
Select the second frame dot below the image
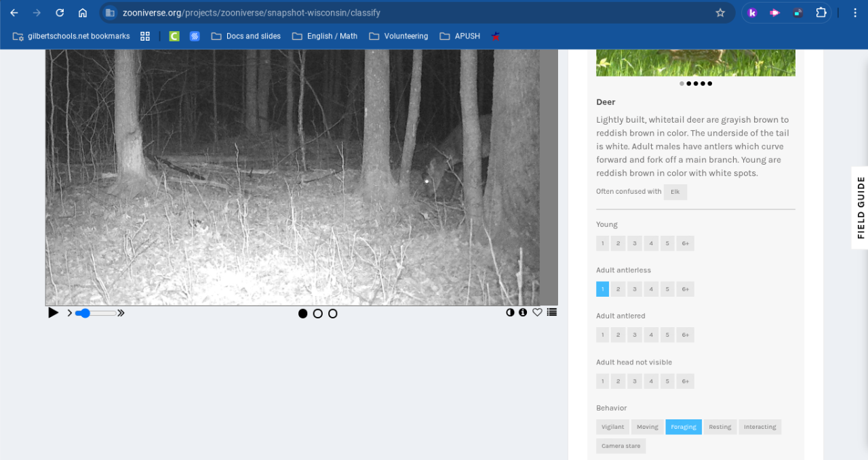[x=318, y=314]
